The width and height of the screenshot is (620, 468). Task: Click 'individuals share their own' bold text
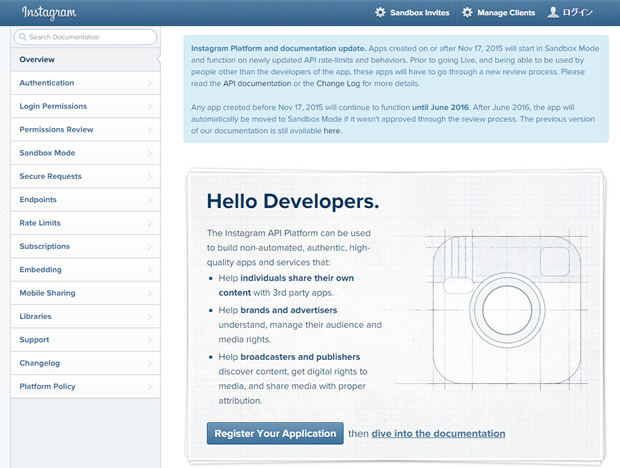pyautogui.click(x=297, y=278)
